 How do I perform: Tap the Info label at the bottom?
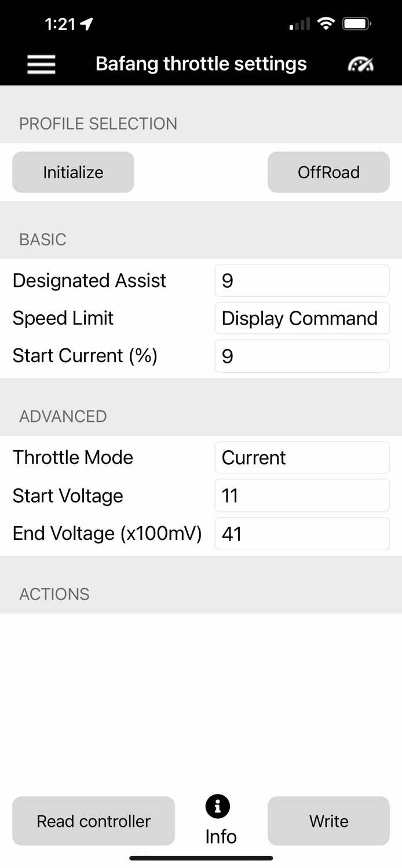point(221,836)
